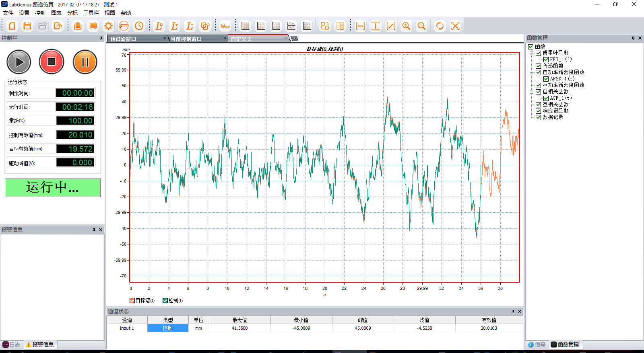The height and width of the screenshot is (353, 644).
Task: Click the locked layout grid icon
Action: pos(340,26)
